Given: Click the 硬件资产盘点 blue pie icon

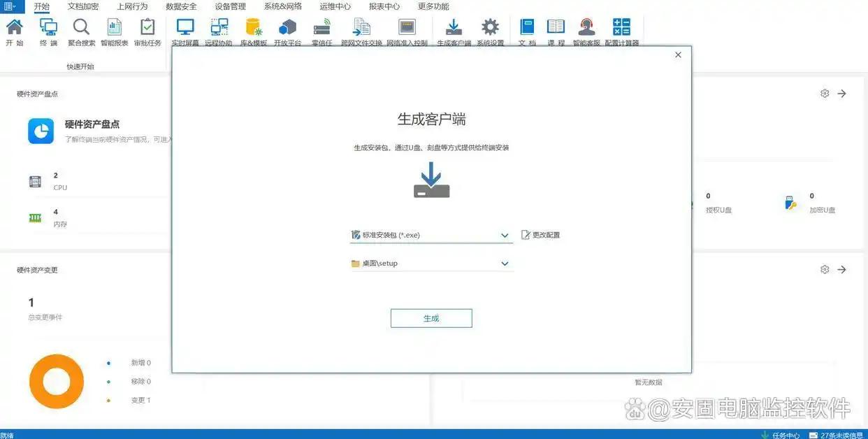Looking at the screenshot, I should tap(41, 131).
